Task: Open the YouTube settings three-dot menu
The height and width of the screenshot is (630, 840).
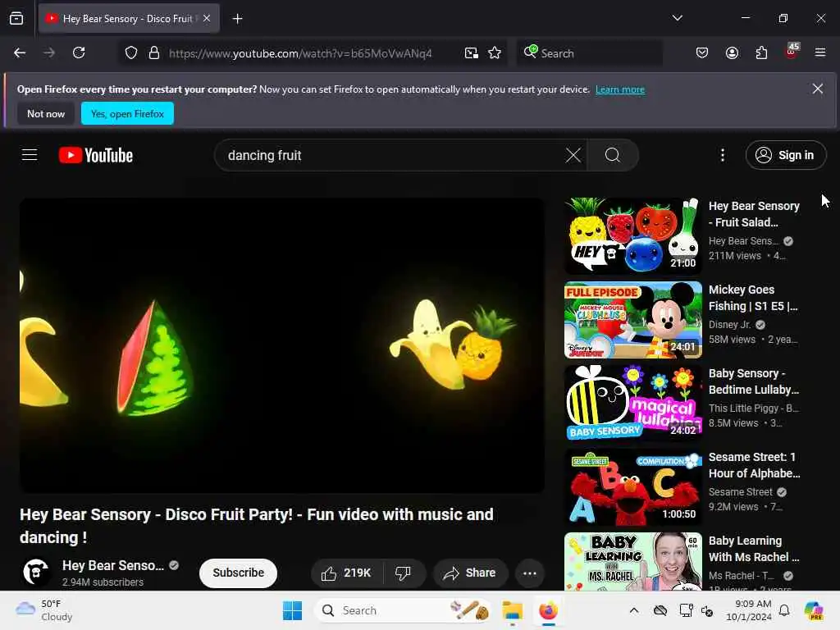Action: click(x=723, y=155)
